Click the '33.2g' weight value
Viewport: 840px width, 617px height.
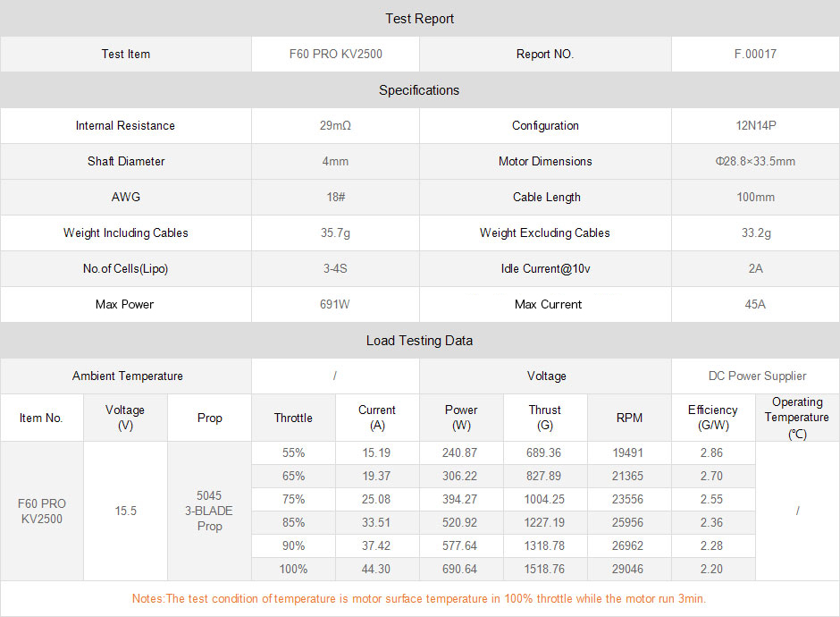756,232
